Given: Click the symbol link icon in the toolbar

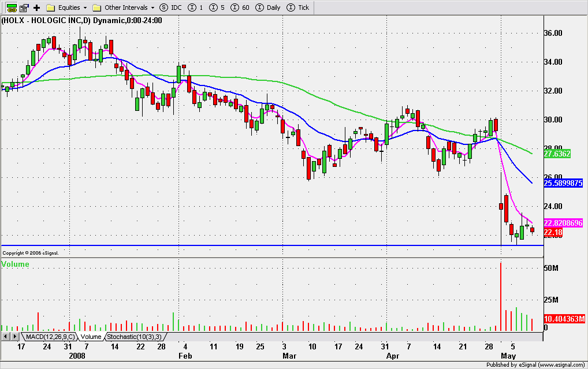Looking at the screenshot, I should [x=12, y=8].
